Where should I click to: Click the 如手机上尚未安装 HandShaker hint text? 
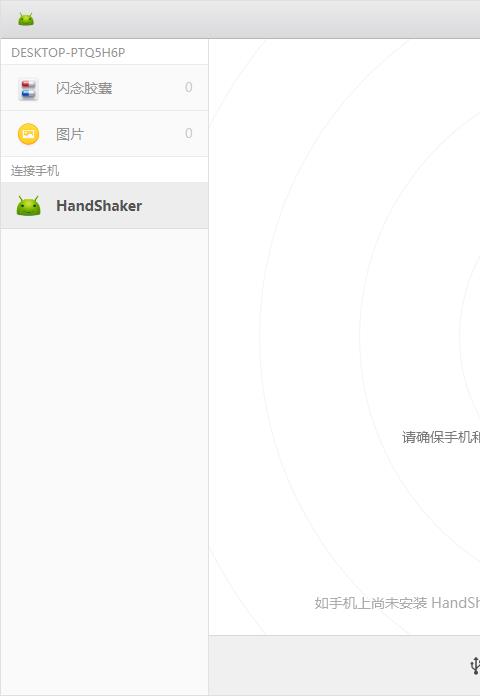click(x=397, y=603)
